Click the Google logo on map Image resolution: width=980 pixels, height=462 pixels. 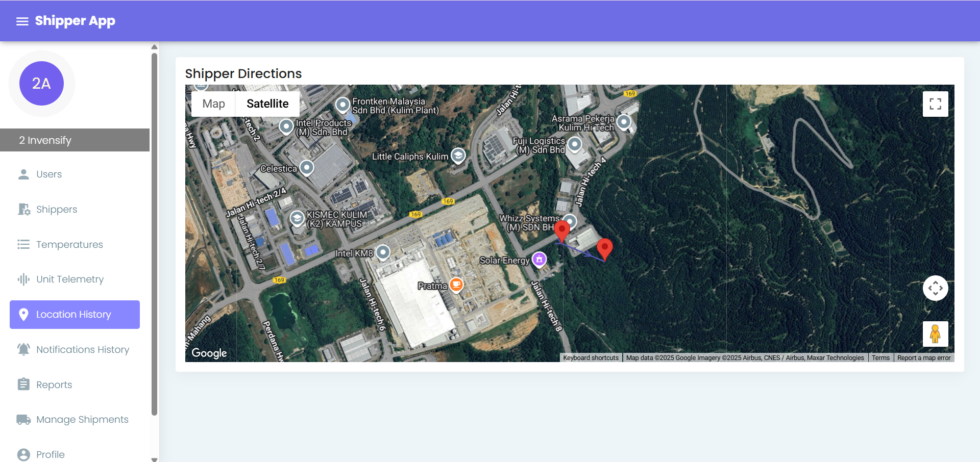pos(209,353)
